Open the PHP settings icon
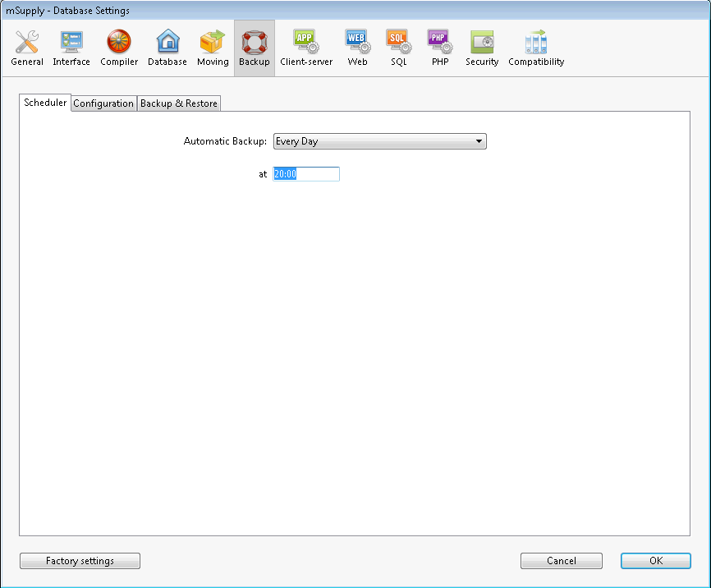The width and height of the screenshot is (711, 588). pyautogui.click(x=440, y=43)
